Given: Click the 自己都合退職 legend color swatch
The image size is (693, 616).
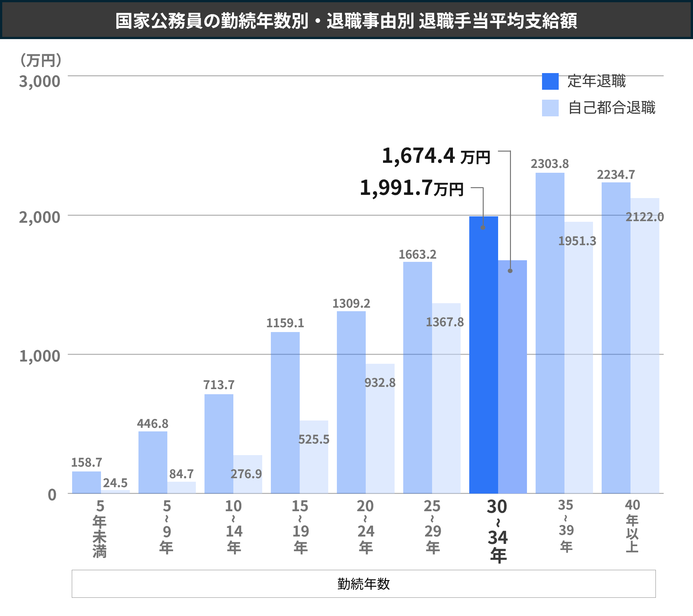Looking at the screenshot, I should (550, 108).
